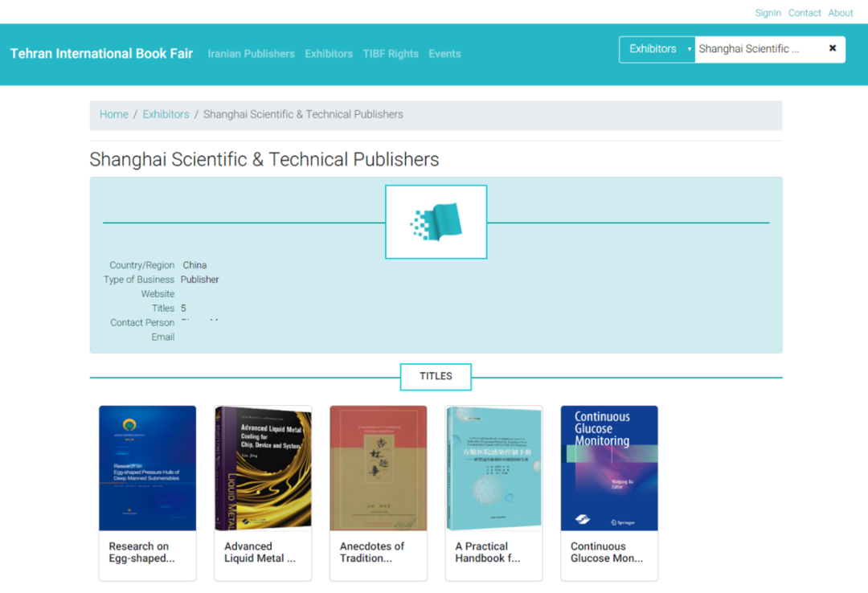Image resolution: width=868 pixels, height=593 pixels.
Task: Clear the search field with X icon
Action: [x=832, y=49]
